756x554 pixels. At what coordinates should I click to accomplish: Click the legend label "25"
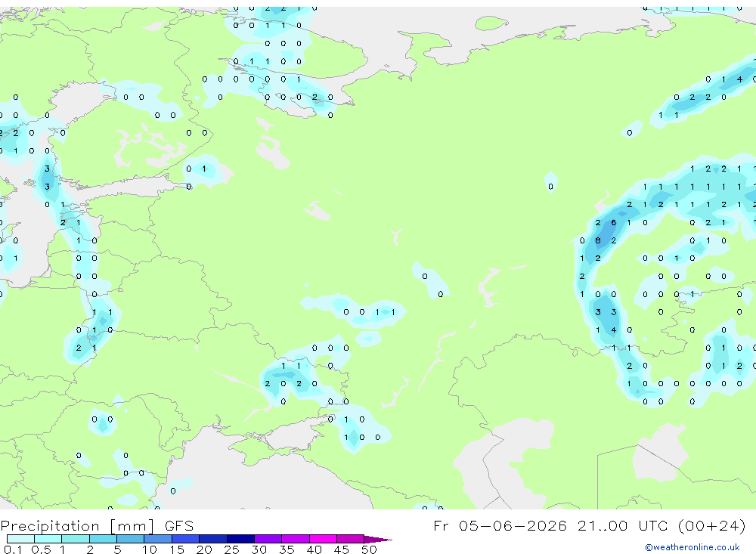tap(231, 549)
